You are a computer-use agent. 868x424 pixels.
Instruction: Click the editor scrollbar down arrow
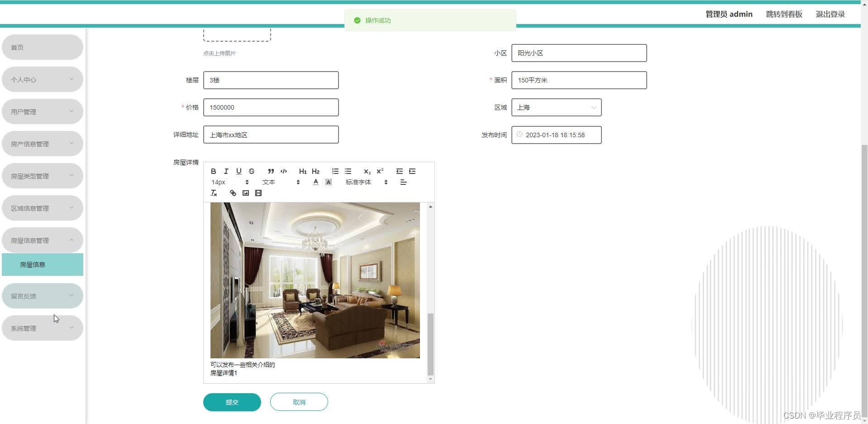pyautogui.click(x=430, y=379)
